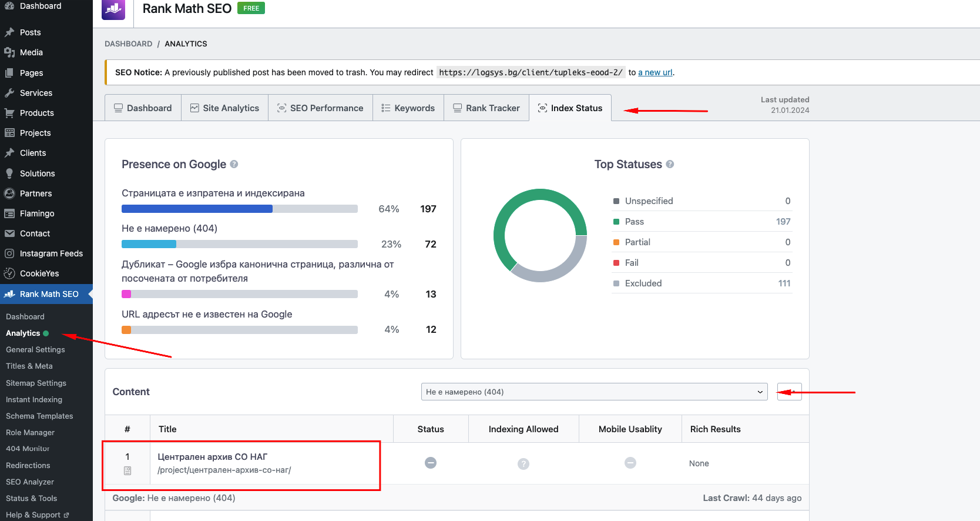Click the 'Last Crawl: 44 days ago' text
This screenshot has width=980, height=521.
click(752, 498)
